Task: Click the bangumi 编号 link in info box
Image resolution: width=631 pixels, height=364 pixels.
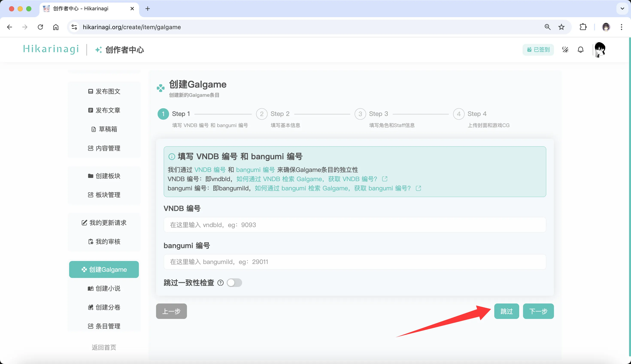Action: 255,170
